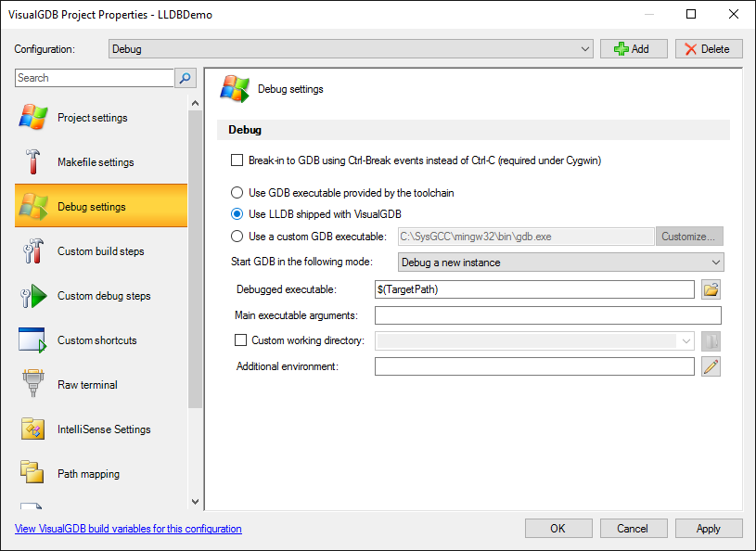Image resolution: width=756 pixels, height=551 pixels.
Task: Click the search magnifier icon
Action: pos(186,78)
